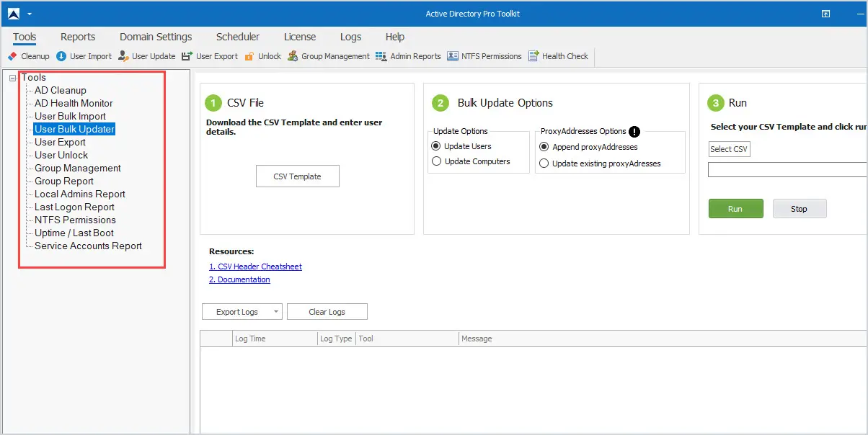Click the Select CSV button
The width and height of the screenshot is (868, 435).
(x=729, y=149)
